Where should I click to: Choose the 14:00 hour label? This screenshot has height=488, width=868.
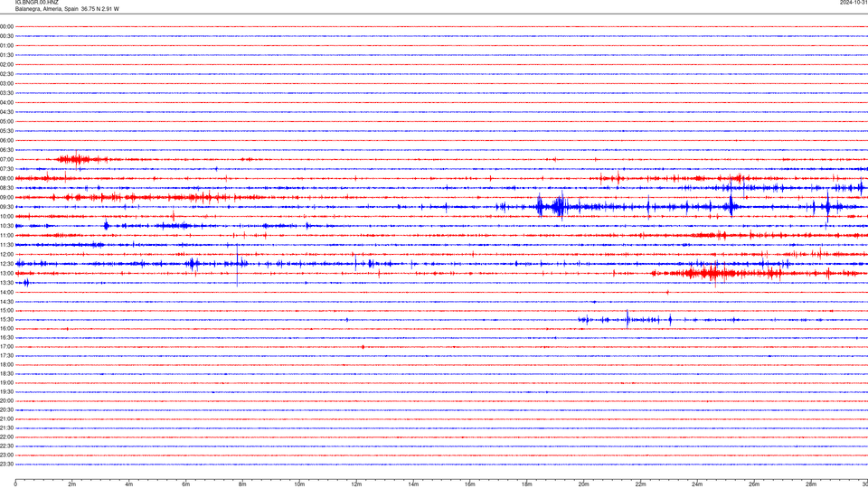(6, 292)
